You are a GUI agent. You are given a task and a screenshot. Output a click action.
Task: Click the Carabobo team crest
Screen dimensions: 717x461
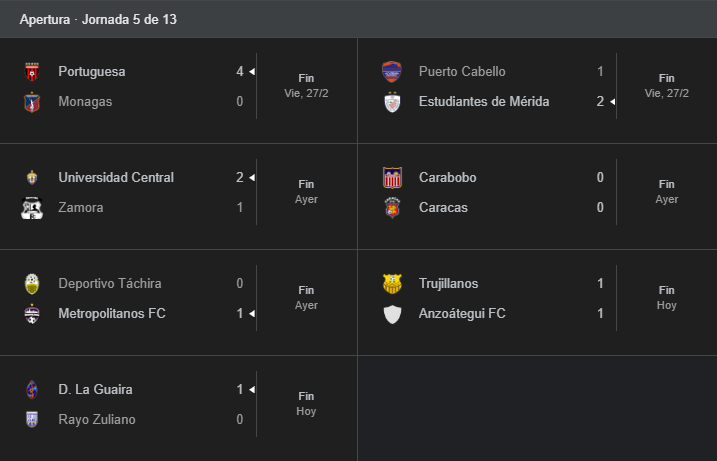tap(392, 178)
